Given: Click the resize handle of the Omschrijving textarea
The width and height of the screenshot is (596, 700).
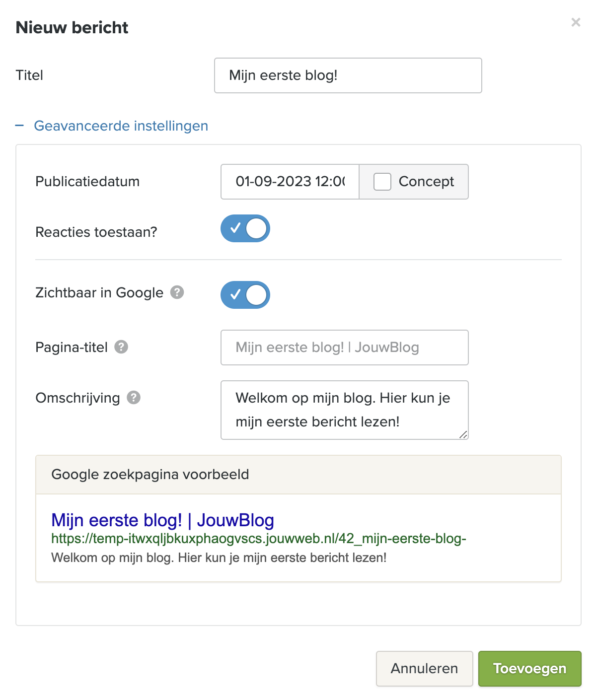Looking at the screenshot, I should [x=463, y=434].
